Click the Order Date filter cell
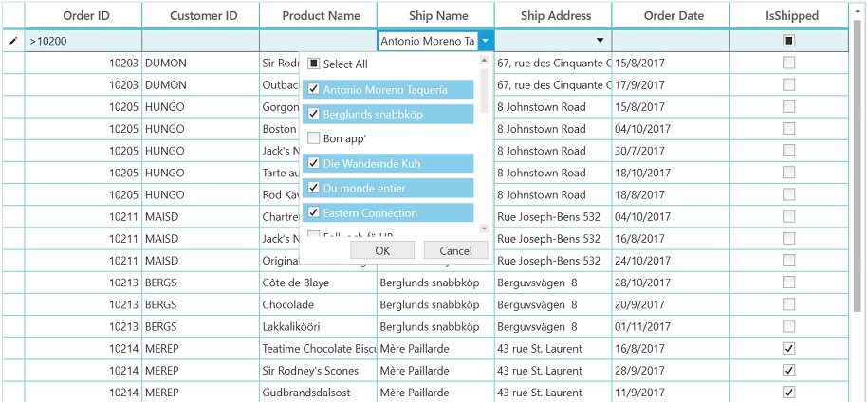868x402 pixels. pyautogui.click(x=671, y=41)
